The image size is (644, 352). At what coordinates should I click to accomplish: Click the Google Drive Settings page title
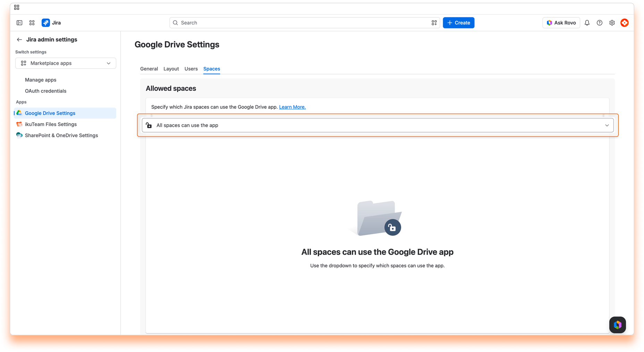click(177, 44)
